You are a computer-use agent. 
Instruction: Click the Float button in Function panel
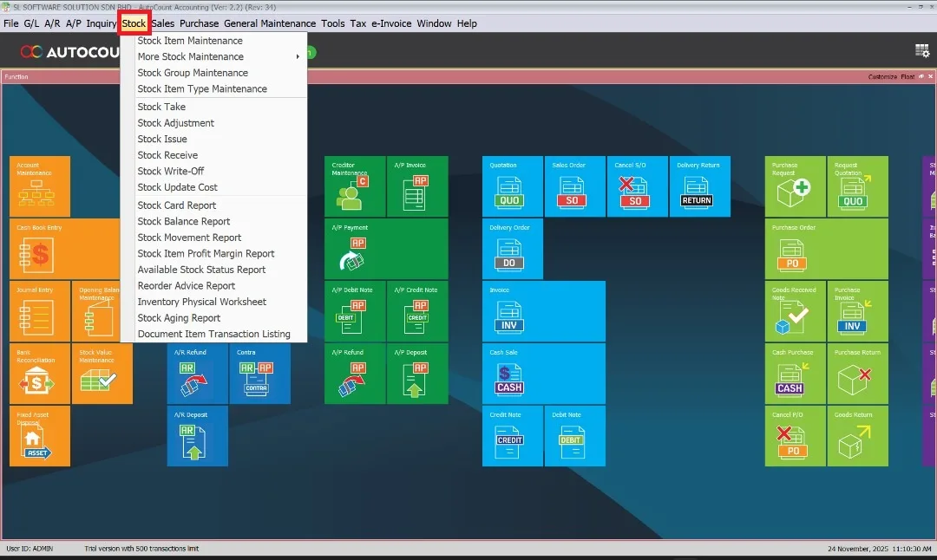coord(907,77)
